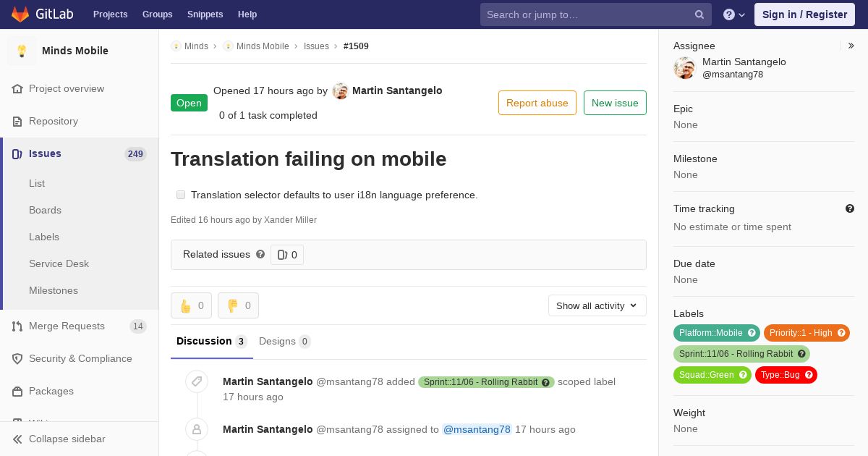Click the thumbs up reaction

[192, 305]
